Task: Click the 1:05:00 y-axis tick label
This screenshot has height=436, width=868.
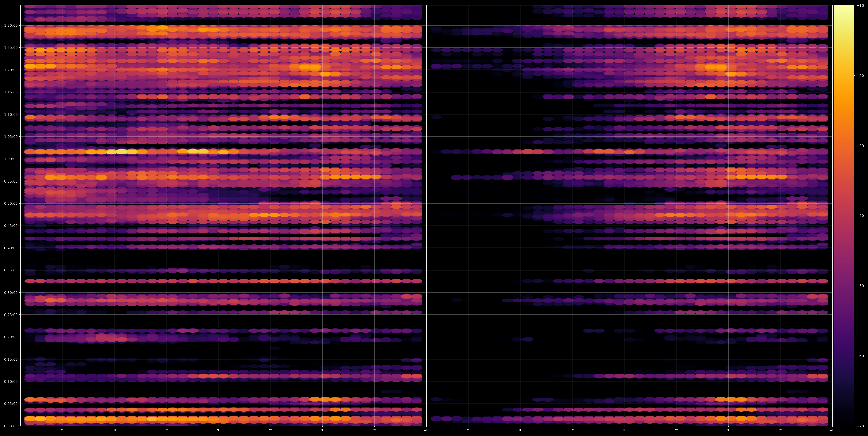Action: point(11,137)
